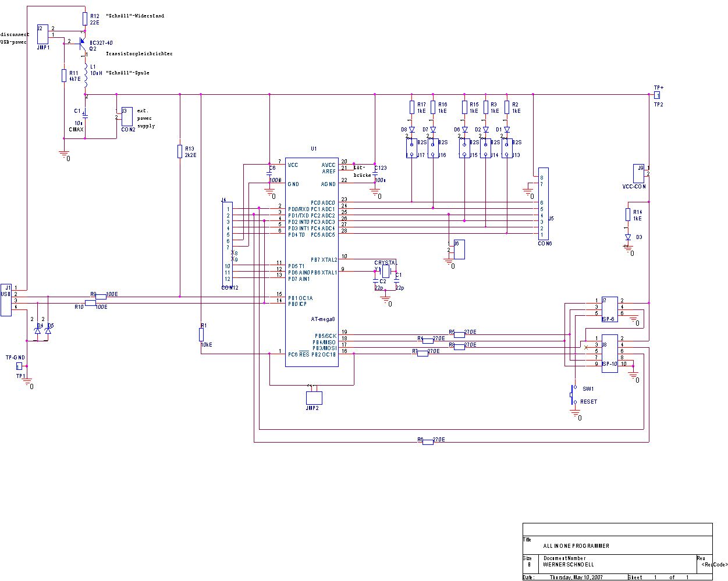
Task: Click the J9 VCC-CON connector
Action: pyautogui.click(x=640, y=174)
